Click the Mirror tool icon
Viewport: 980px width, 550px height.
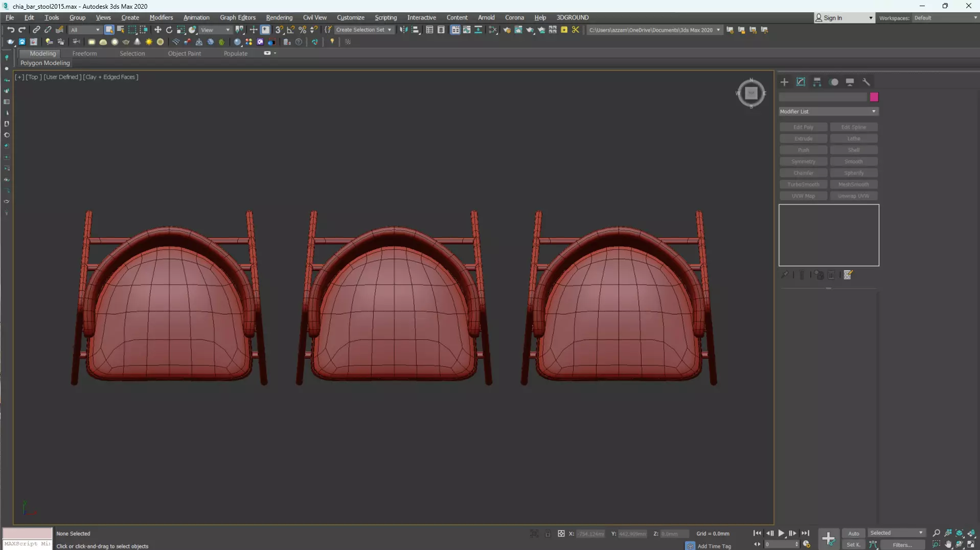tap(404, 30)
